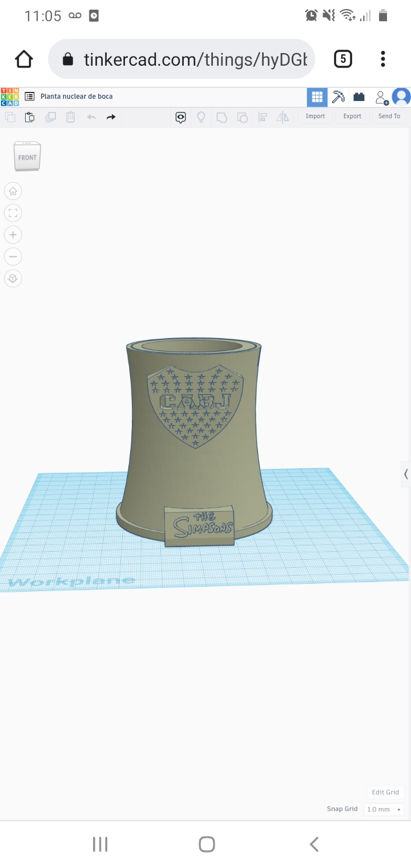
Task: Invite a collaborator with add-person icon
Action: (x=381, y=98)
